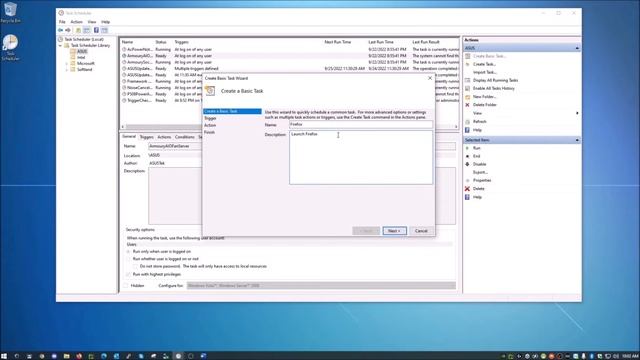
Task: Open File Explorer from the taskbar
Action: pos(67,356)
